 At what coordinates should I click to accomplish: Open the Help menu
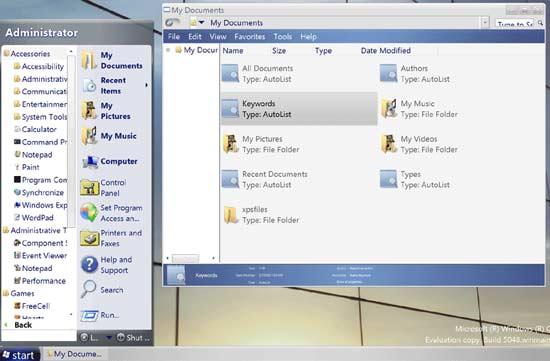point(308,36)
